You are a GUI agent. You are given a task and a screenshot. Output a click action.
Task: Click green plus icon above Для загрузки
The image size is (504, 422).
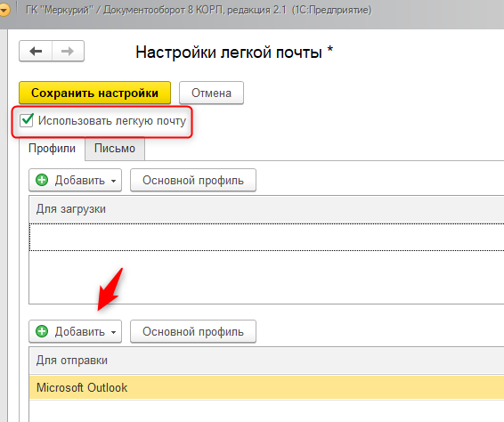pyautogui.click(x=42, y=180)
